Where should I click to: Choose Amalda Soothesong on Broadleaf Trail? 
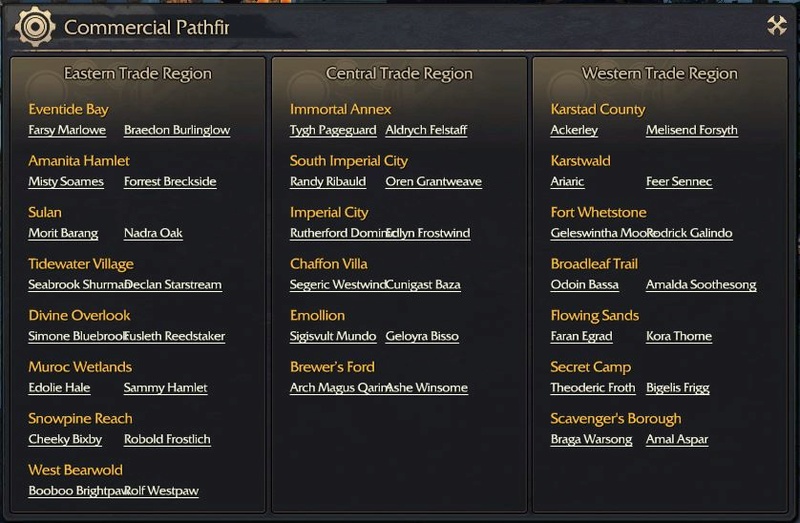click(x=702, y=285)
